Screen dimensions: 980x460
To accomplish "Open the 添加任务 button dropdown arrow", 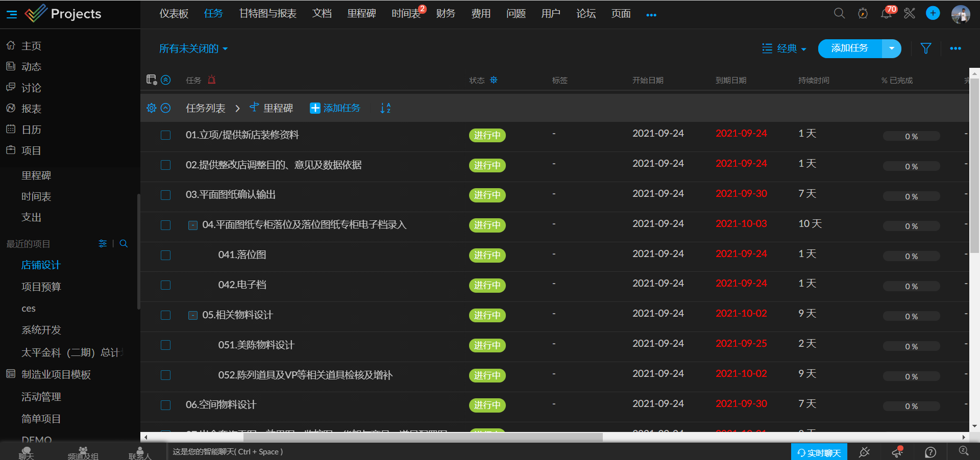I will point(892,48).
